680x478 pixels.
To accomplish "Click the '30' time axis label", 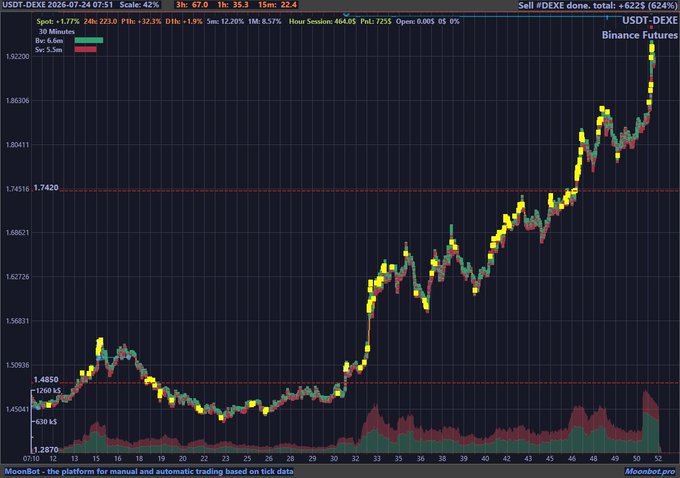I will (334, 458).
